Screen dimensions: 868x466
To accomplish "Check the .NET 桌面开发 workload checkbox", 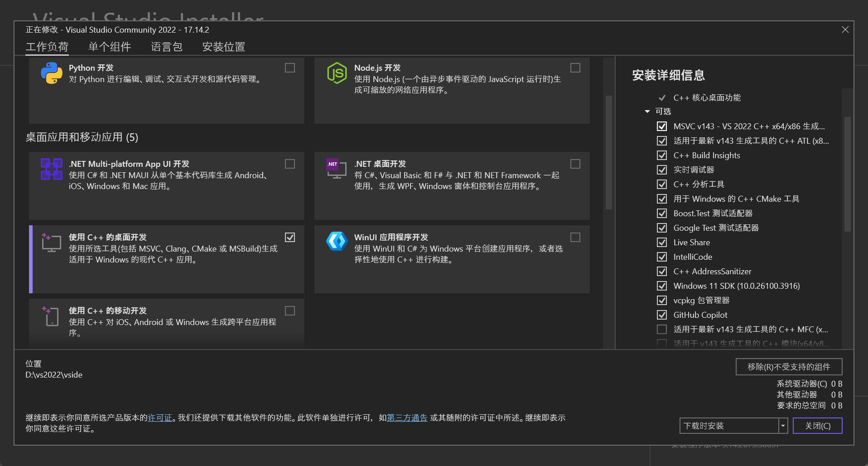I will point(575,164).
